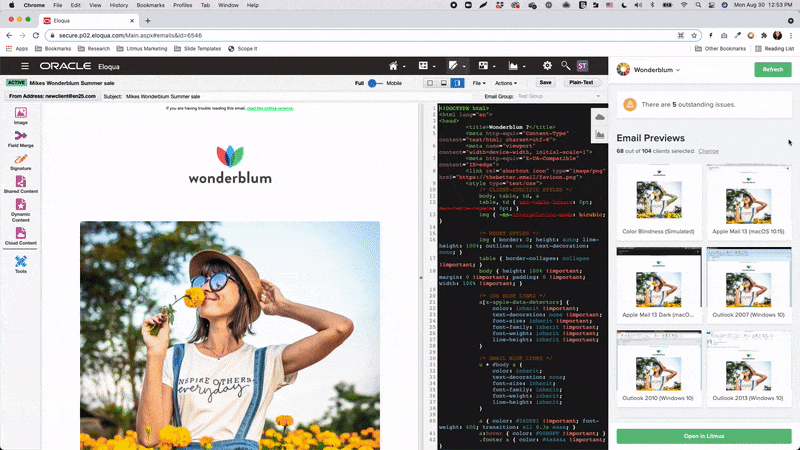This screenshot has width=800, height=450.
Task: Open the Tools icon in sidebar
Action: click(20, 264)
